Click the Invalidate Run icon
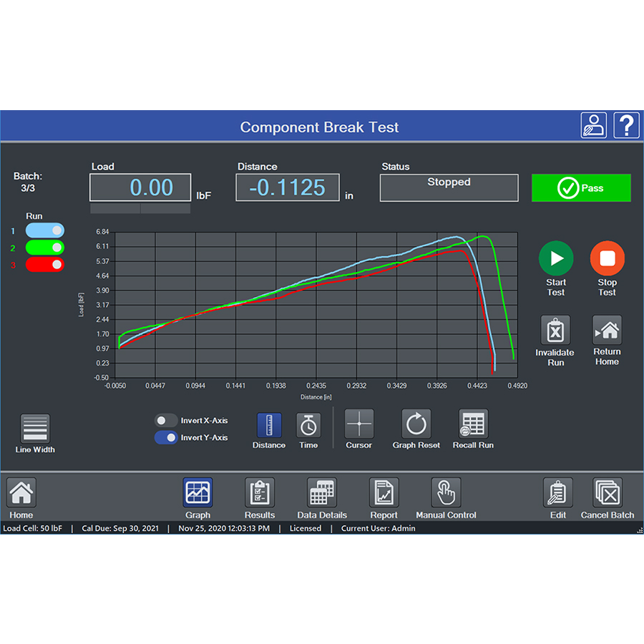This screenshot has height=644, width=644. click(x=555, y=331)
